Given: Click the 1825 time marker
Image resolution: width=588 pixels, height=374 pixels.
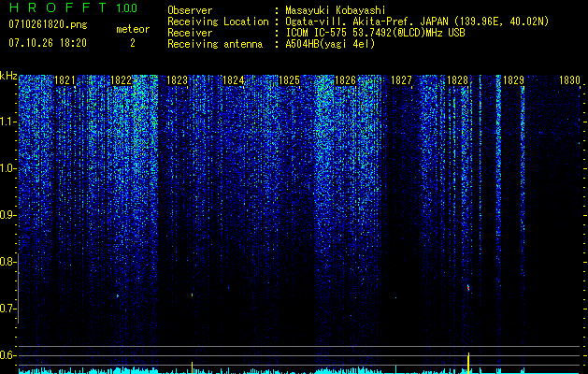Looking at the screenshot, I should pyautogui.click(x=290, y=80).
